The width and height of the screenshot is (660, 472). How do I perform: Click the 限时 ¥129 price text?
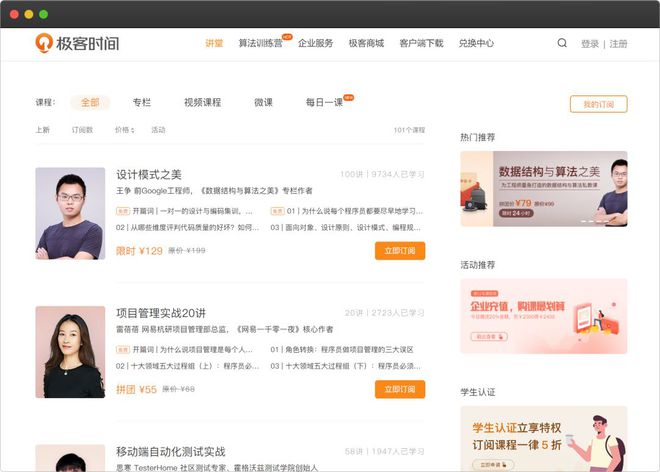tap(139, 251)
